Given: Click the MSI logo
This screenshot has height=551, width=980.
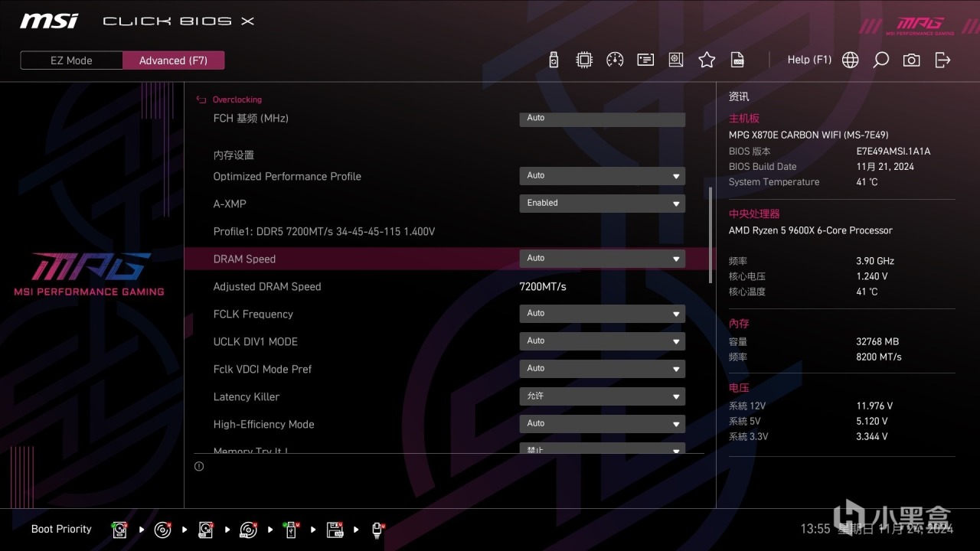Looking at the screenshot, I should (x=49, y=21).
